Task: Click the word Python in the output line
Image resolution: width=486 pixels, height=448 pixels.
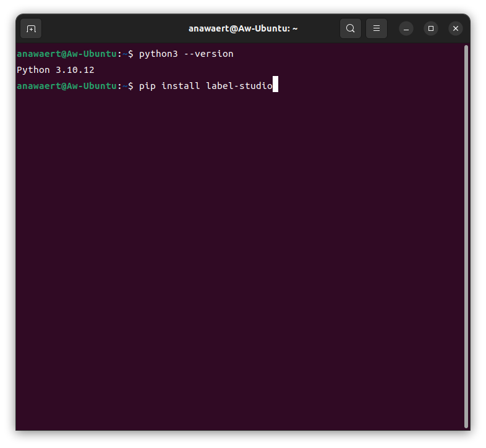Action: pos(33,70)
